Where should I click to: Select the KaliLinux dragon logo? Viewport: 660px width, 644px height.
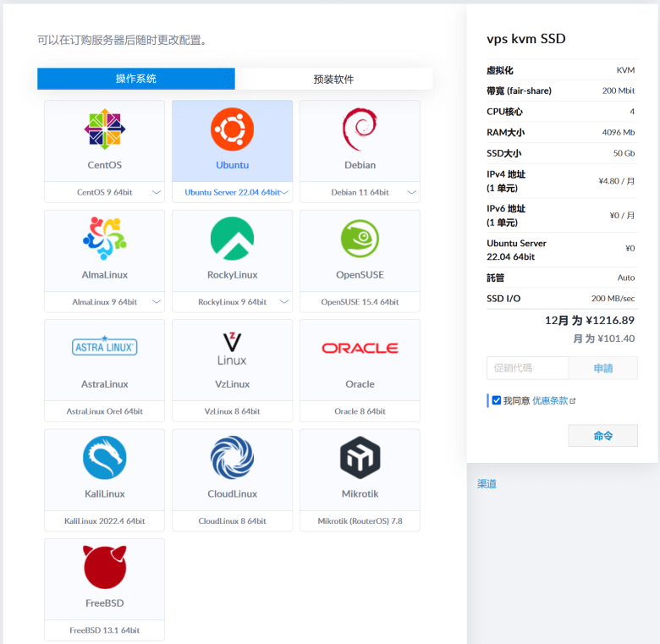104,458
